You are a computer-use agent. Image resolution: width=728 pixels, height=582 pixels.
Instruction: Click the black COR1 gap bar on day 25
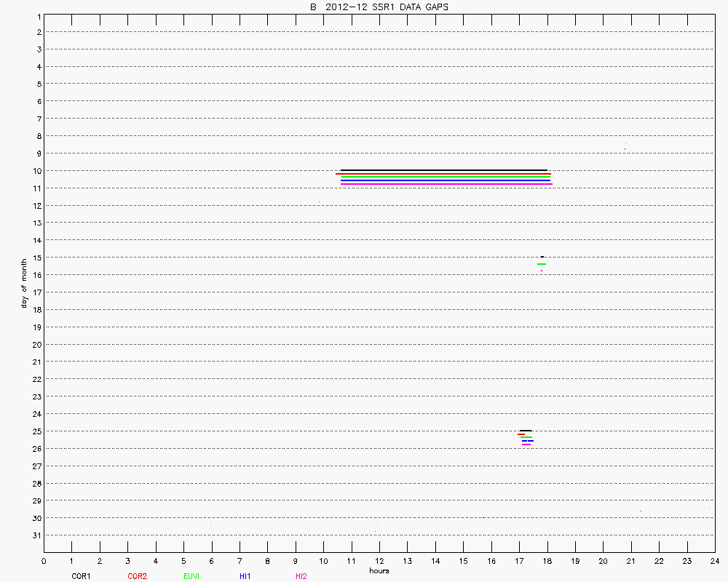526,431
